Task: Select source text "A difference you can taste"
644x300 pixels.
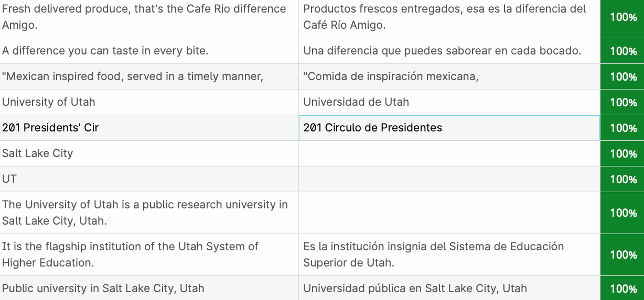Action: coord(105,51)
